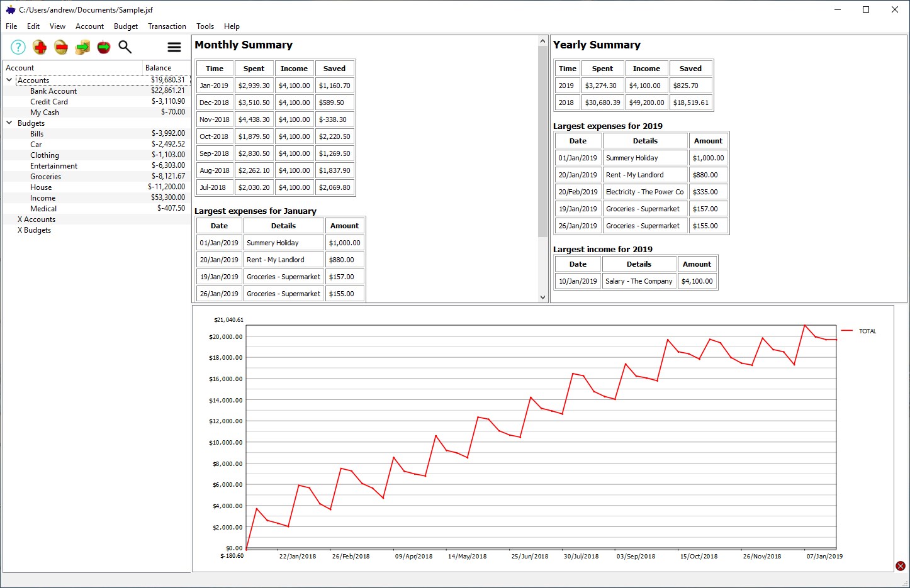The width and height of the screenshot is (910, 588).
Task: Click the Account column header
Action: pos(73,68)
